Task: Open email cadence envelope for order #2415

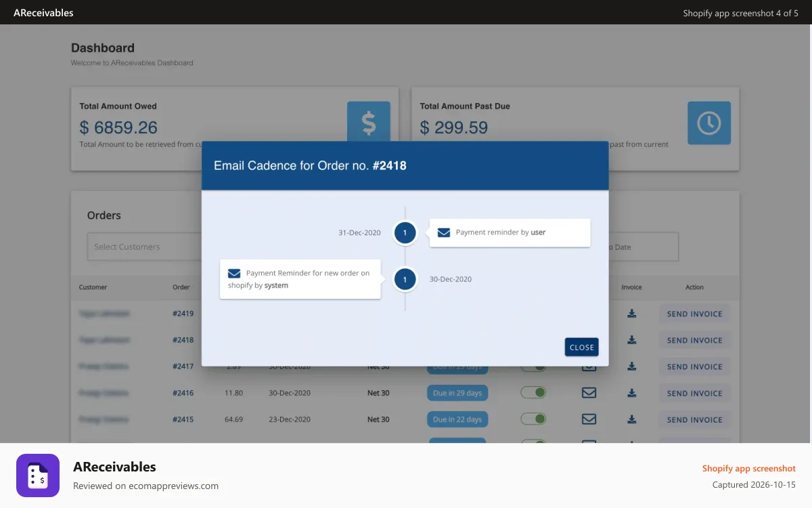Action: (589, 419)
